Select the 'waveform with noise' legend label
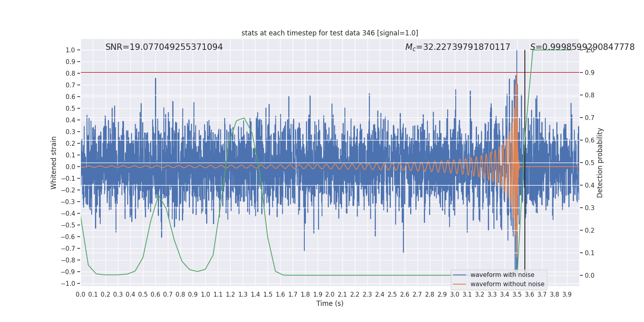644x322 pixels. [x=502, y=275]
